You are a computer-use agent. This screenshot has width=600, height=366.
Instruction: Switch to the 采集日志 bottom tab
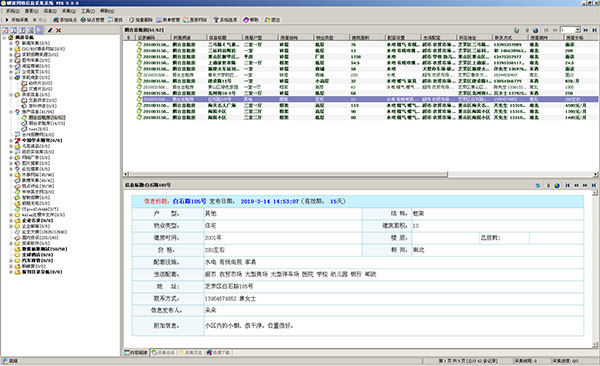(191, 352)
